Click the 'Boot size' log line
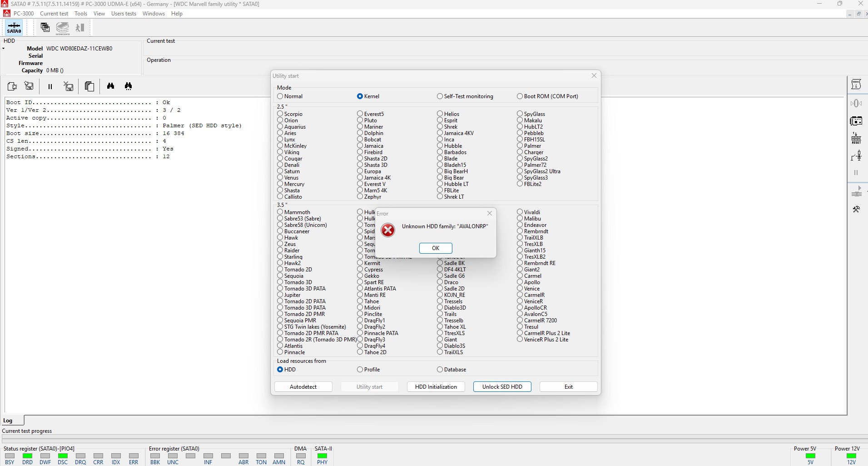The width and height of the screenshot is (868, 466). point(95,134)
